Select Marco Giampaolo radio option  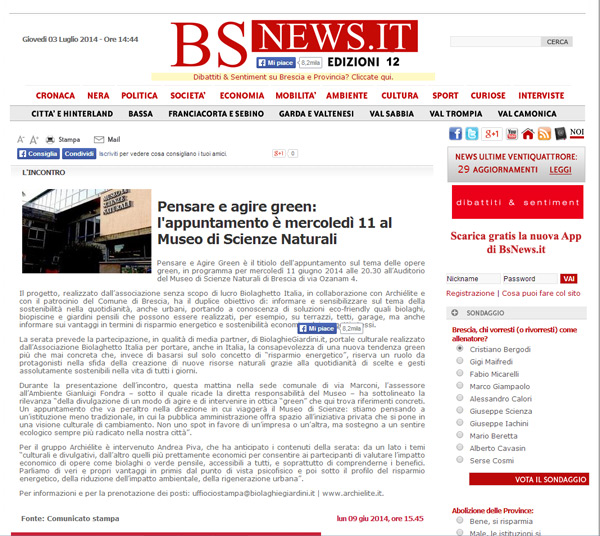click(x=460, y=385)
